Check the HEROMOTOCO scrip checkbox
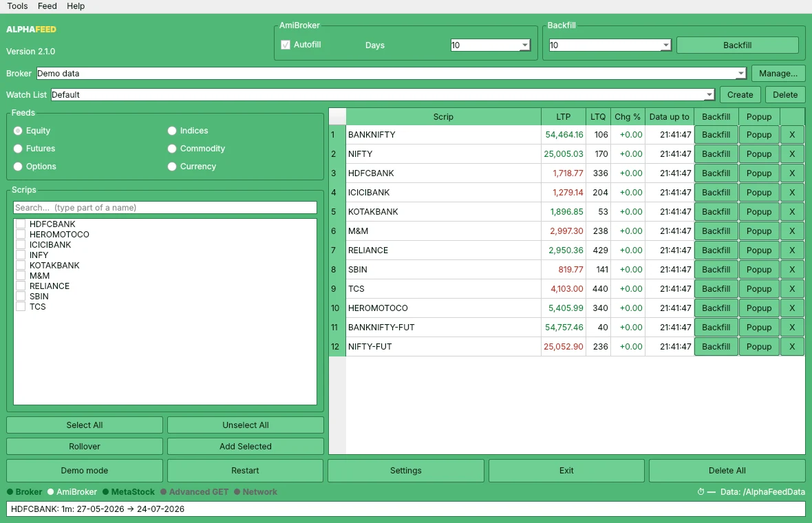The image size is (812, 523). click(21, 235)
